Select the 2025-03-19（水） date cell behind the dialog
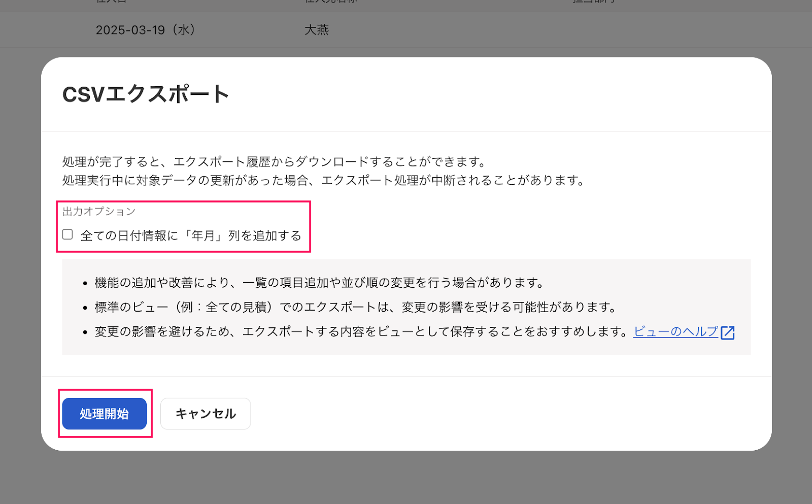 click(x=146, y=30)
